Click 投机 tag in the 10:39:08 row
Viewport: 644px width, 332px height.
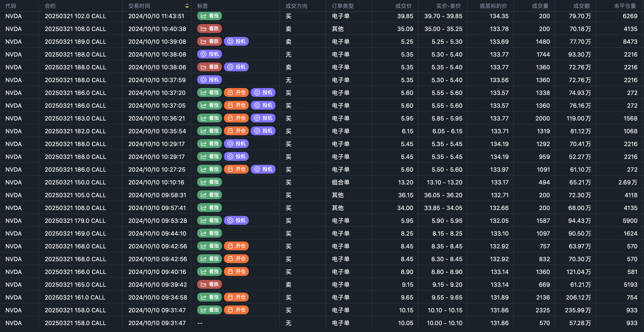coord(236,42)
